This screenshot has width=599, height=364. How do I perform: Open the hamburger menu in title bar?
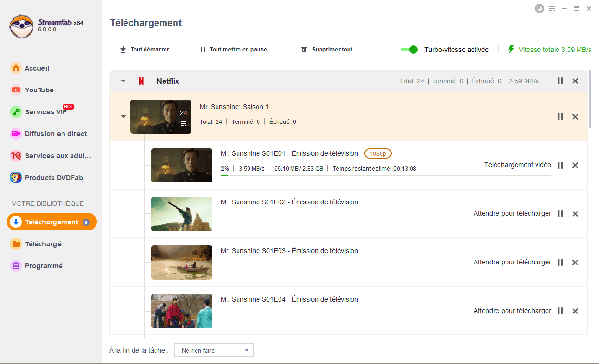pos(552,9)
